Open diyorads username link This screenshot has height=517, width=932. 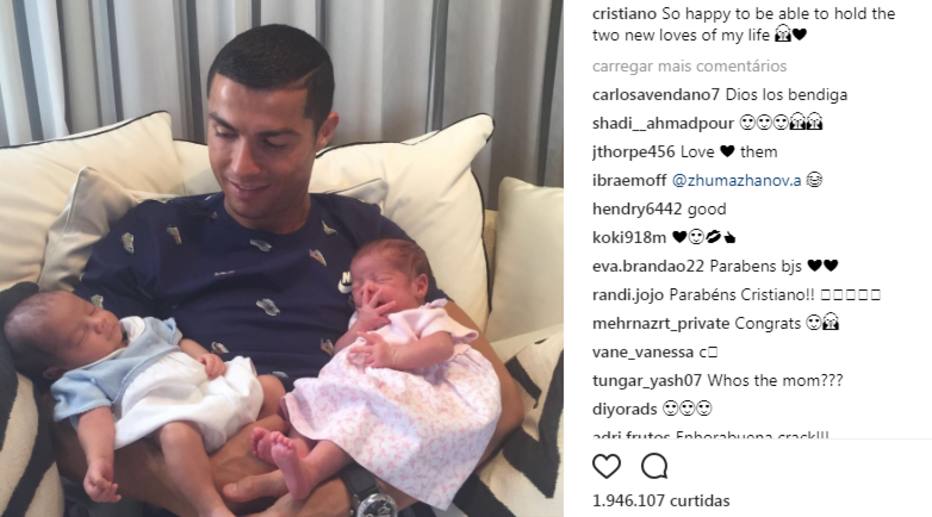(624, 409)
